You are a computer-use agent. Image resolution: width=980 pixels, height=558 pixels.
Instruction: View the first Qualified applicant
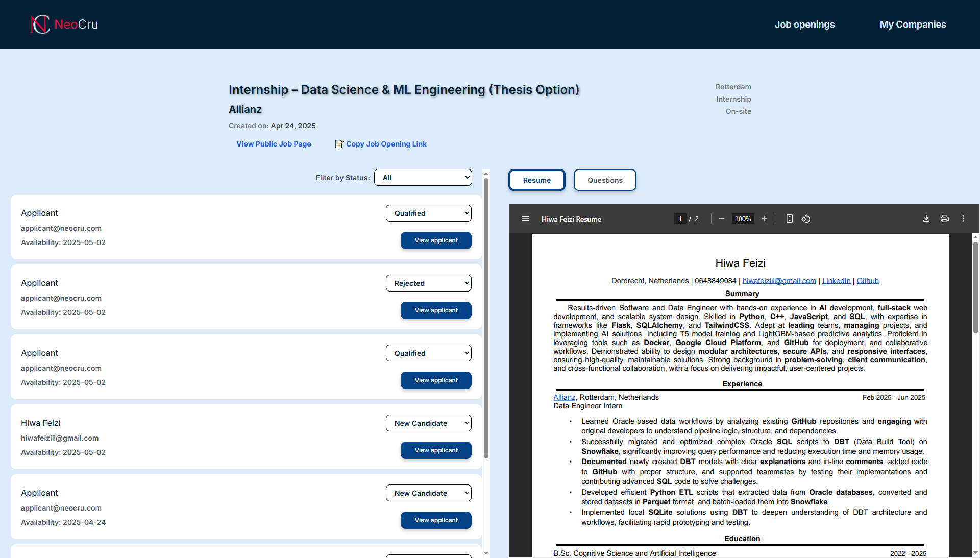(436, 240)
